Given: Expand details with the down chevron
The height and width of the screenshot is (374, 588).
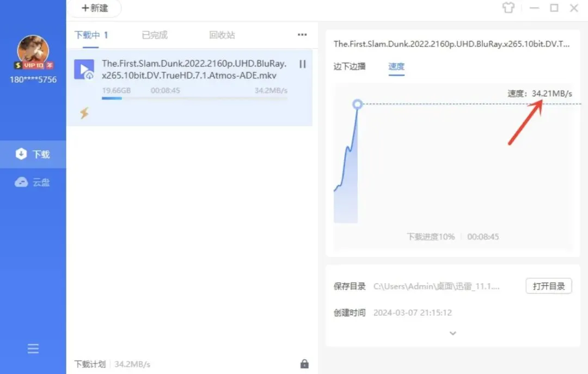Looking at the screenshot, I should click(452, 333).
